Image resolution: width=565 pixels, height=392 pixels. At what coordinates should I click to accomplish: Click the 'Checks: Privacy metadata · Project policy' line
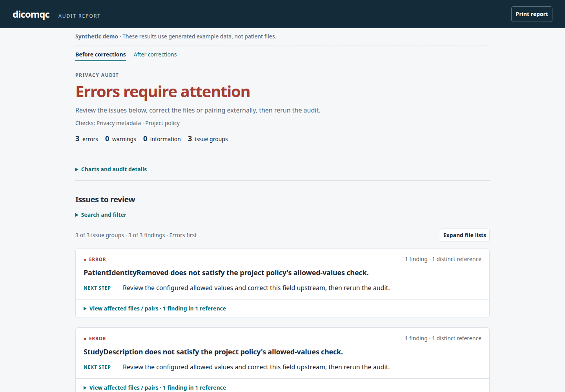pyautogui.click(x=128, y=123)
